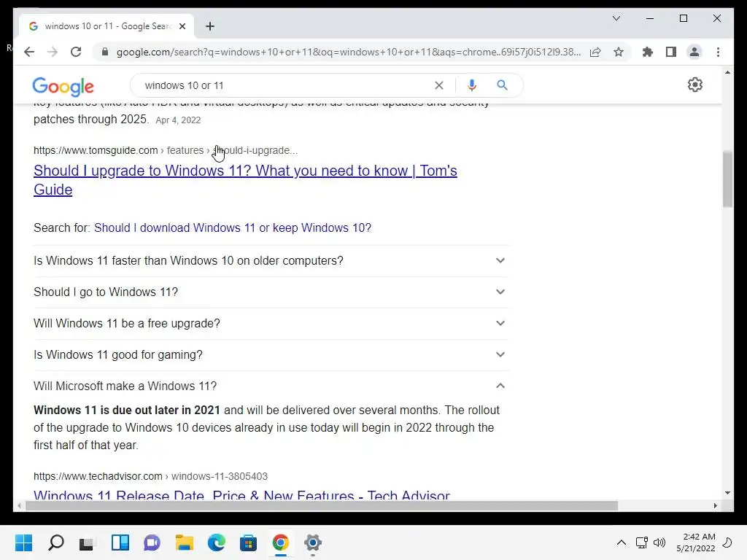The width and height of the screenshot is (747, 560).
Task: Expand Is Windows 11 good for gaming
Action: coord(270,355)
